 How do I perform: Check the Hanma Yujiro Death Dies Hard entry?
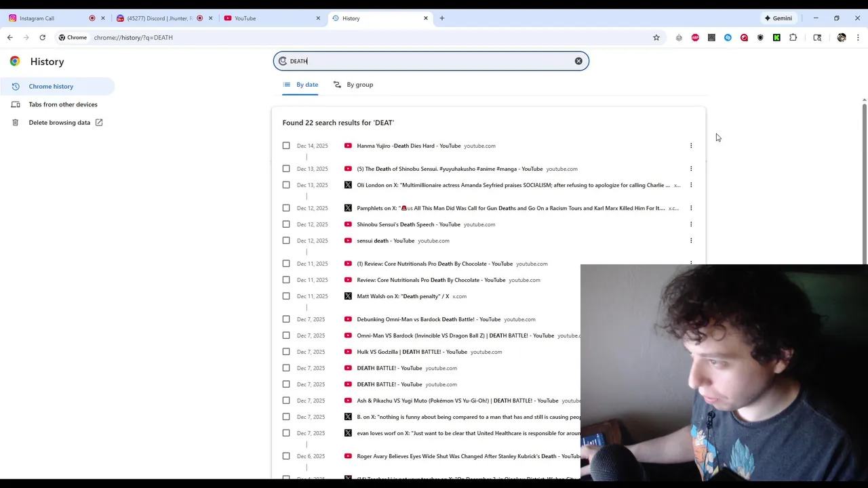(286, 146)
